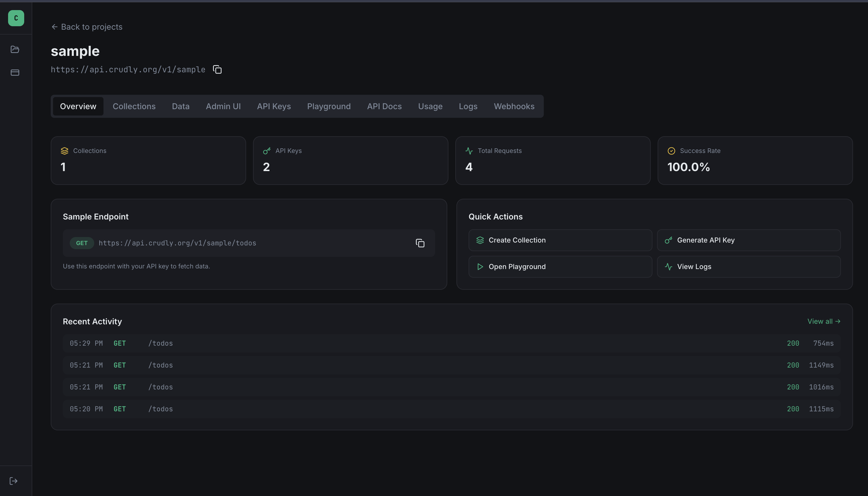Click the sample project title
Viewport: 868px width, 496px height.
(75, 51)
